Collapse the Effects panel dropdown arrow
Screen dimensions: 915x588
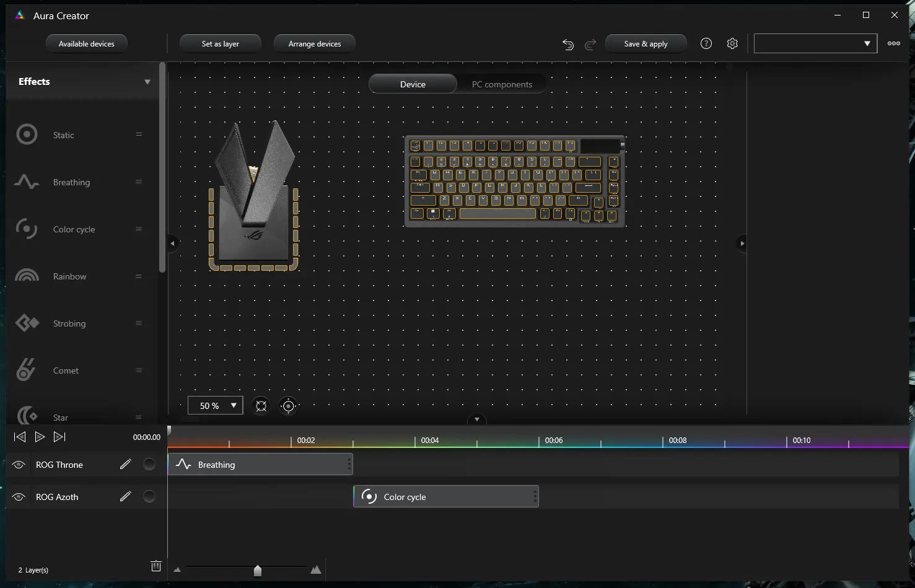point(147,82)
